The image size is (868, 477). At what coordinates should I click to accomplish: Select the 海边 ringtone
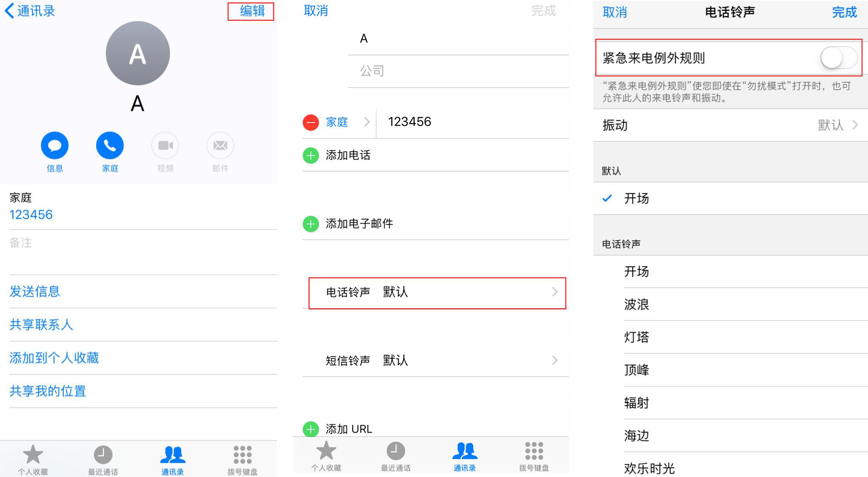[730, 436]
